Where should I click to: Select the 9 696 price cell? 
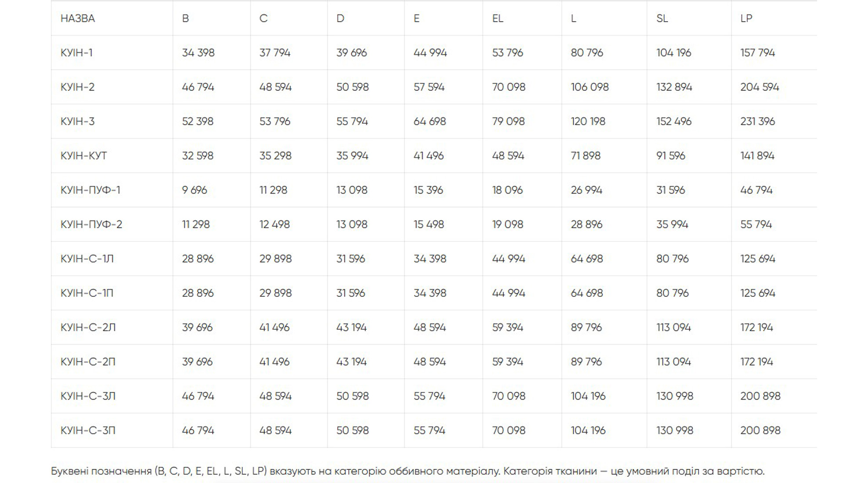[x=194, y=190]
